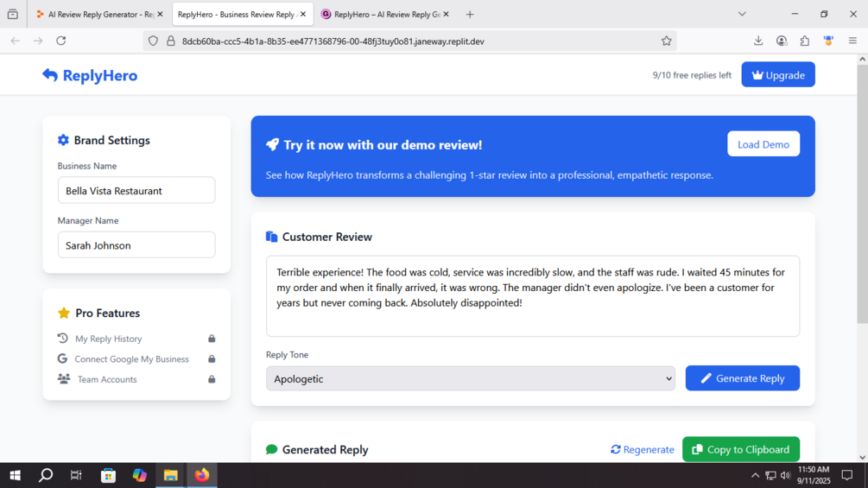
Task: Focus the Manager Name input field
Action: [x=136, y=245]
